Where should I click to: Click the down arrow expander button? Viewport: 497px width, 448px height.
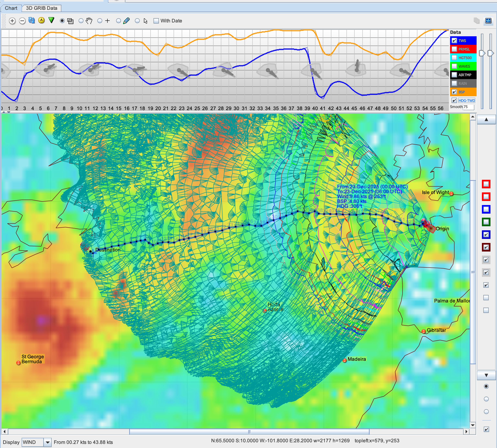[x=486, y=375]
